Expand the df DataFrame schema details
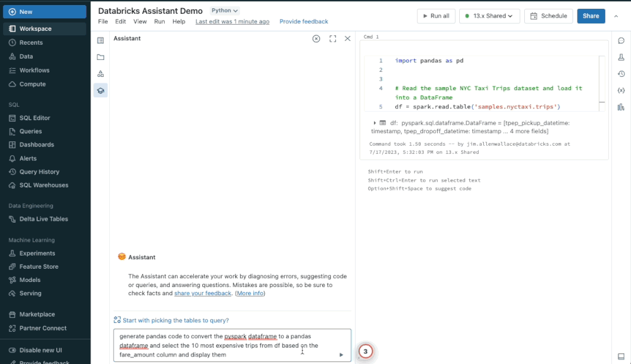This screenshot has height=364, width=631. (375, 123)
